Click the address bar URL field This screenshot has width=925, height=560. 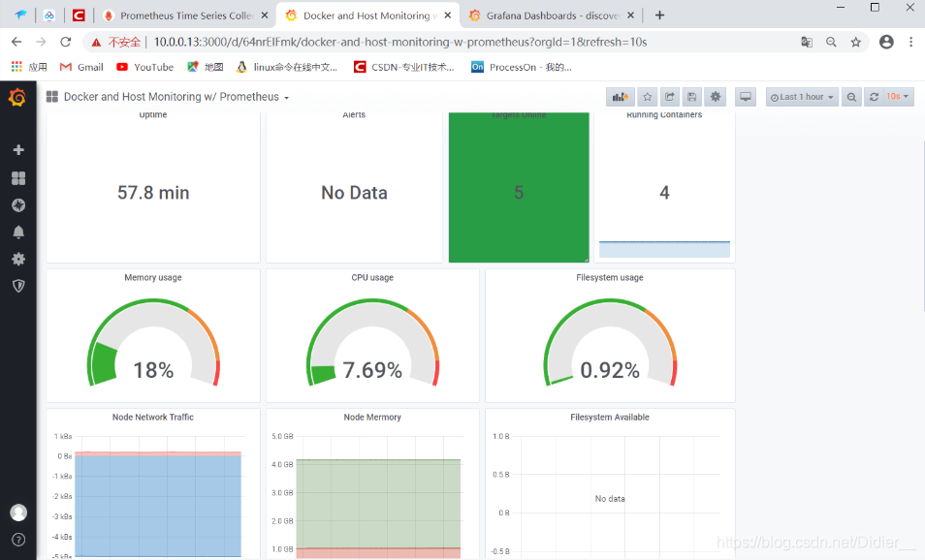point(400,42)
